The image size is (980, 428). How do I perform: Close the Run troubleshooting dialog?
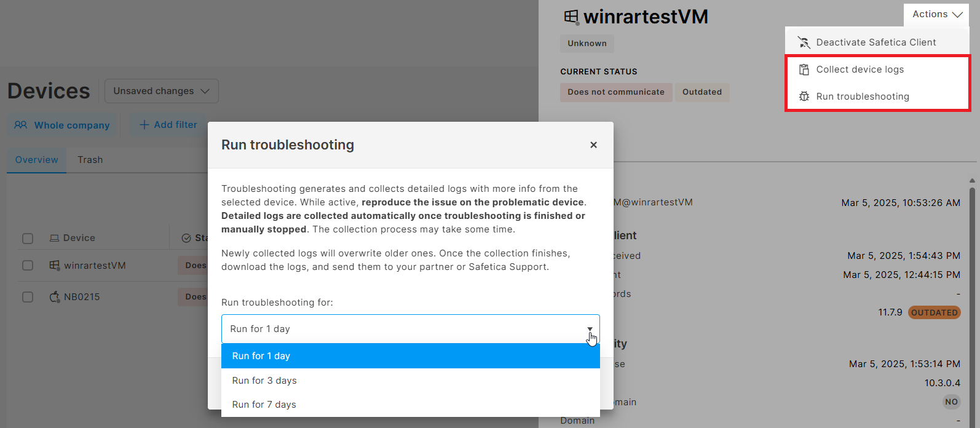[x=593, y=145]
